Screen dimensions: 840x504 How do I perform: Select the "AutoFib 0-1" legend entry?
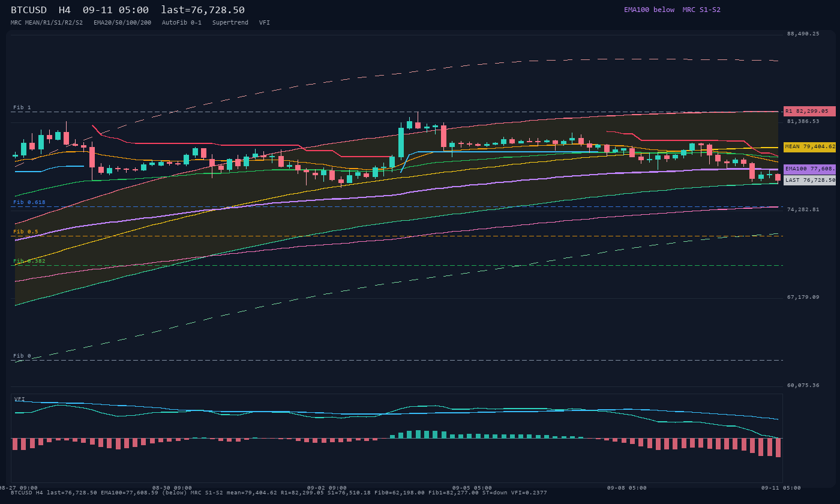[x=182, y=23]
